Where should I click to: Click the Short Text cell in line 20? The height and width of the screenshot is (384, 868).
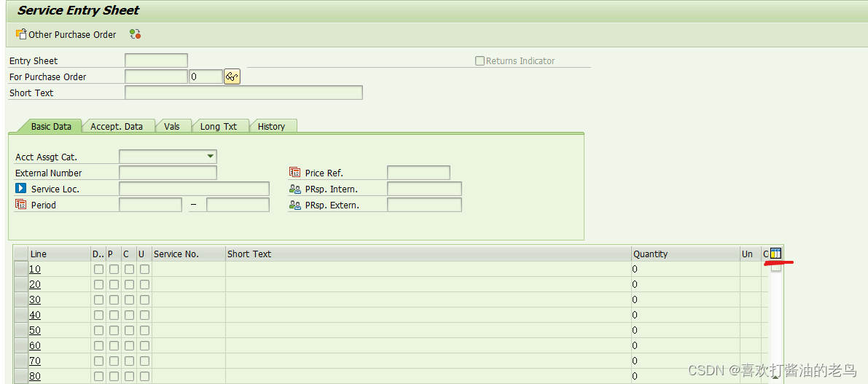(429, 284)
